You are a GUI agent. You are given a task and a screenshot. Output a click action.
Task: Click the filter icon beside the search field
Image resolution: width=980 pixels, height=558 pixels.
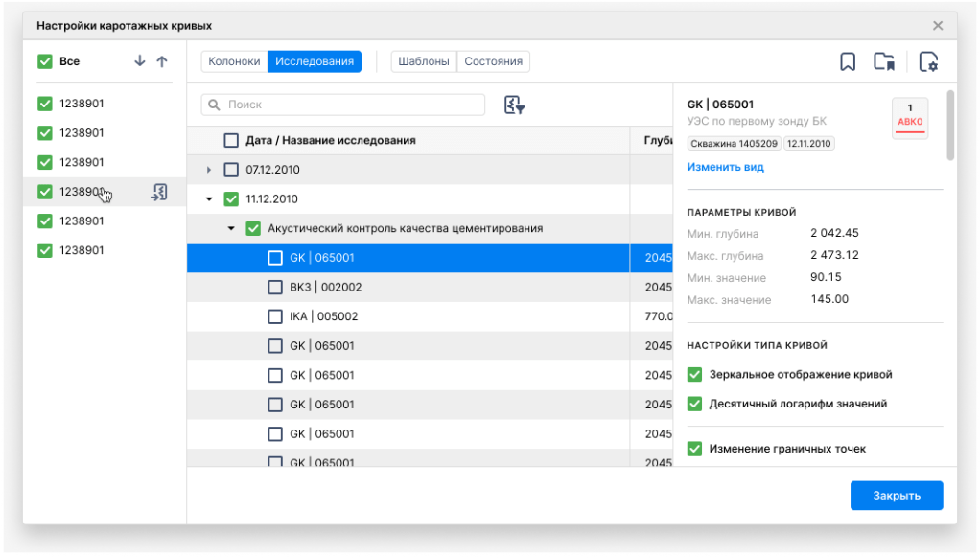(514, 105)
